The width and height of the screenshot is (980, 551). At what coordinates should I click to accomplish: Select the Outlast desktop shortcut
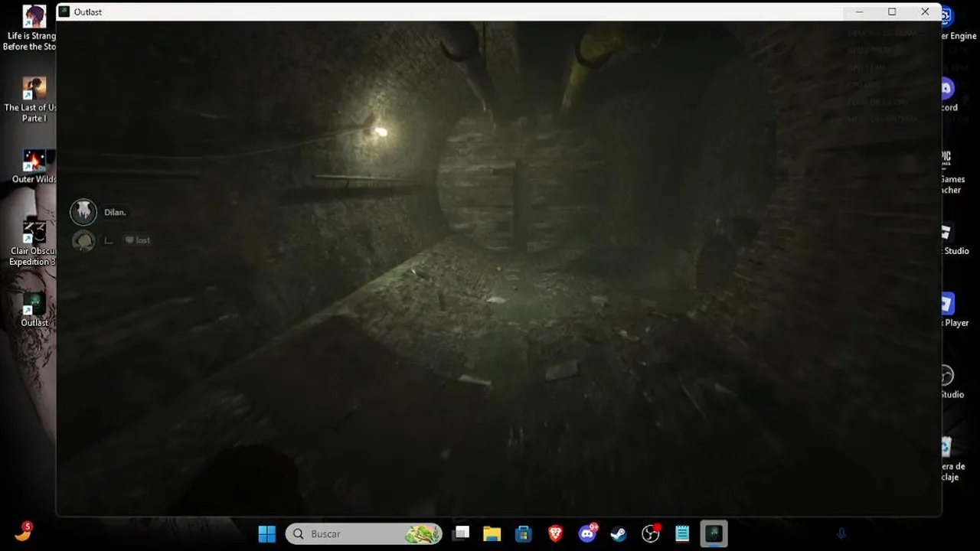coord(34,310)
